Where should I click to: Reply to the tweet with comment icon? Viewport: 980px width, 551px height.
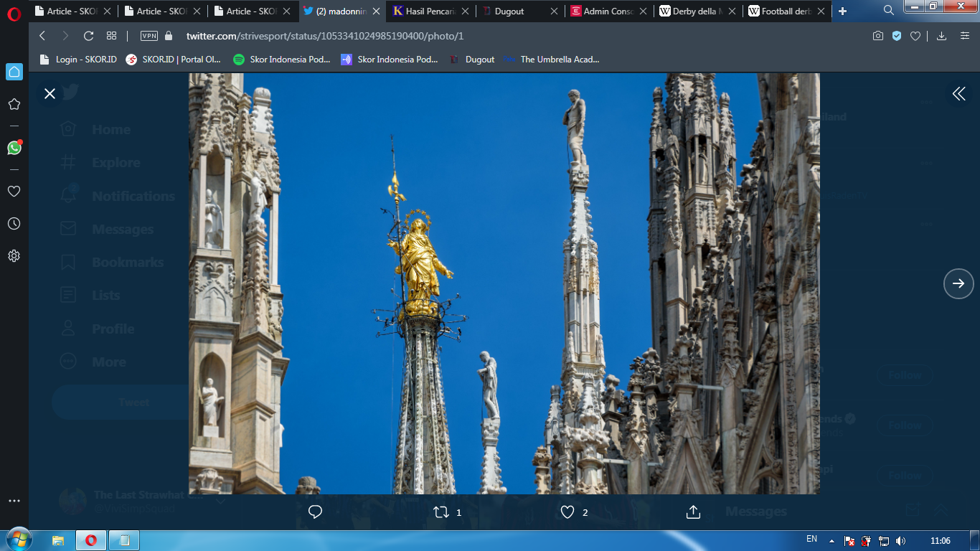pyautogui.click(x=315, y=512)
